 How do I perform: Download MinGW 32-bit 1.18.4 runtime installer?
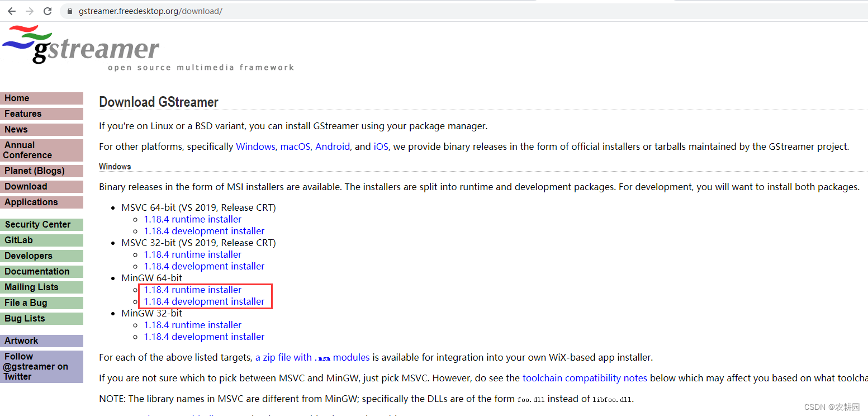point(193,325)
